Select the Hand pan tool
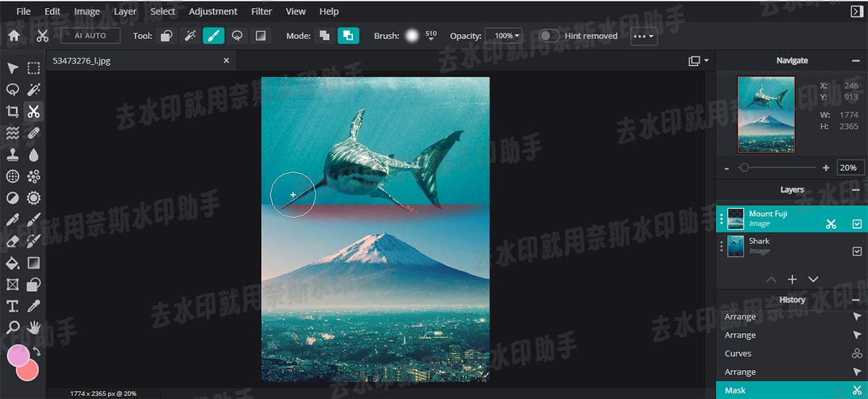This screenshot has width=868, height=399. pyautogui.click(x=33, y=327)
